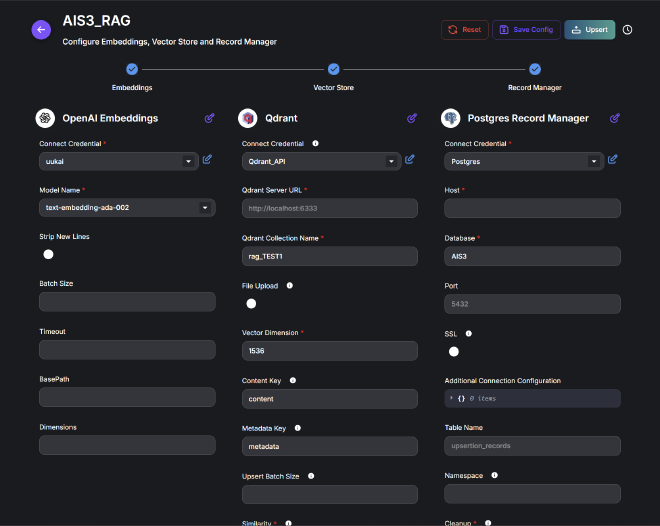
Task: Edit the Postgres Record Manager component
Action: (612, 118)
